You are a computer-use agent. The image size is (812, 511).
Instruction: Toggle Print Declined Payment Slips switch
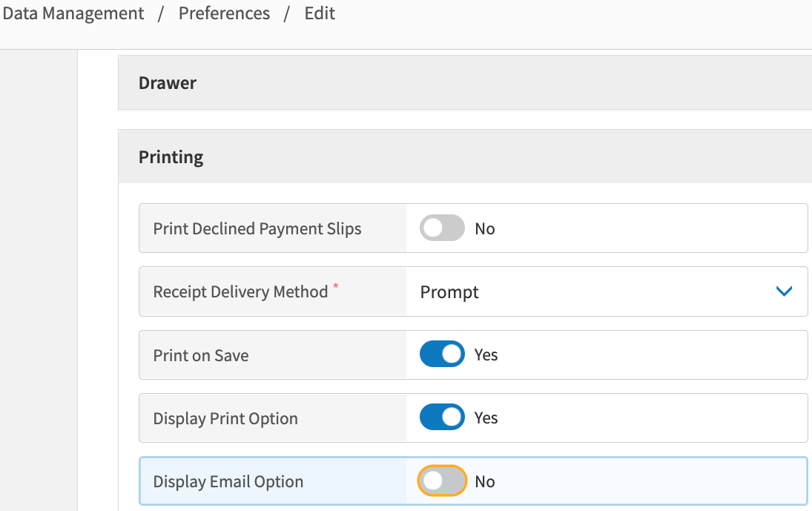tap(442, 228)
